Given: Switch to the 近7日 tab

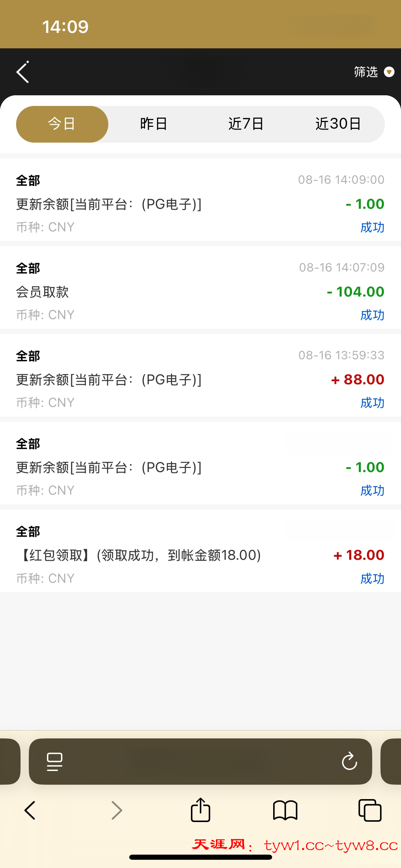Looking at the screenshot, I should [x=246, y=124].
